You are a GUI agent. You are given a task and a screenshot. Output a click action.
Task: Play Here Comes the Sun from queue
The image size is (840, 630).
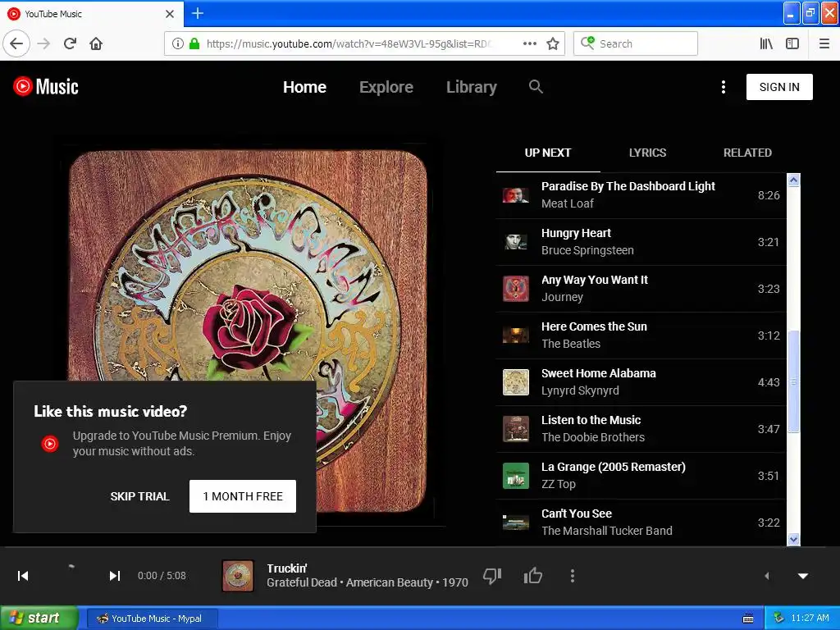(x=641, y=336)
